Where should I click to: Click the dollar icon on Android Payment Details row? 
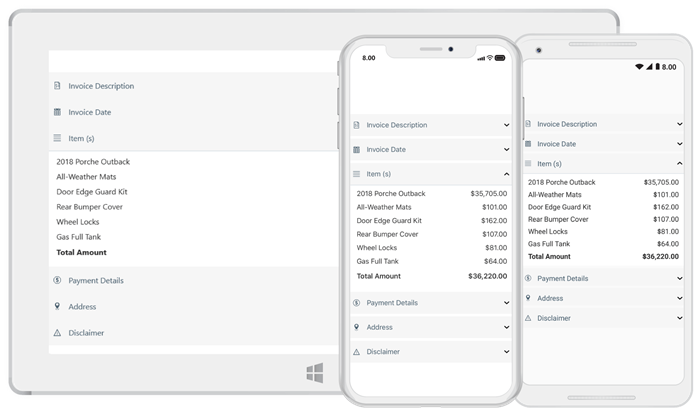pos(527,278)
